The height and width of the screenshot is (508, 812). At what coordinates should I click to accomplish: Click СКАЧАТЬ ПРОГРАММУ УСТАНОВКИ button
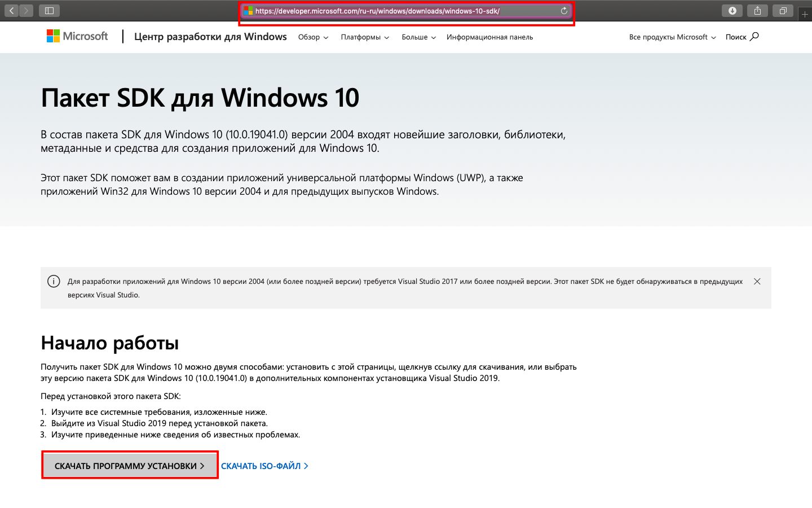click(x=130, y=466)
